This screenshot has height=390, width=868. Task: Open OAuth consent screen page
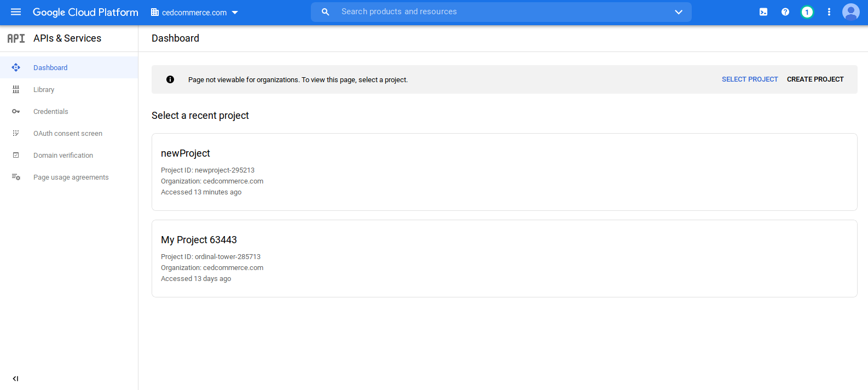(x=69, y=133)
